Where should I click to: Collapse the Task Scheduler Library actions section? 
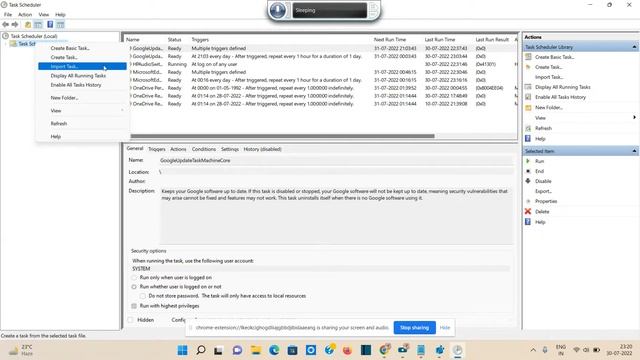point(634,47)
